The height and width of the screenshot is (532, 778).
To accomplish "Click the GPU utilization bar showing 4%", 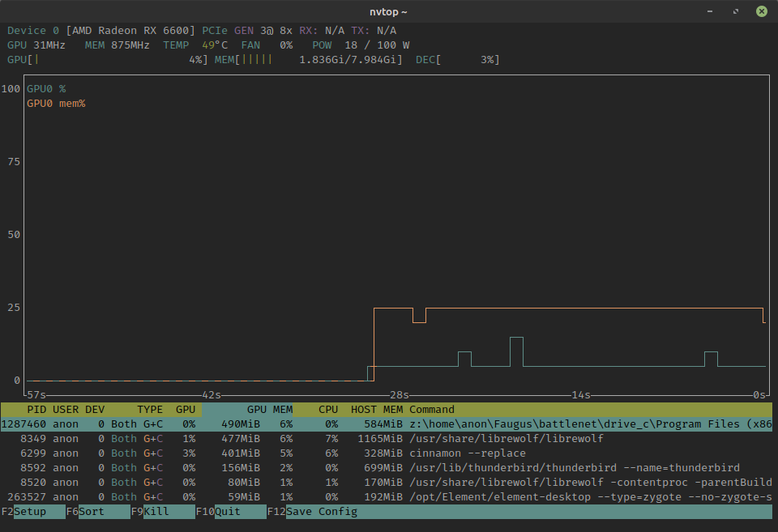I will (x=108, y=59).
